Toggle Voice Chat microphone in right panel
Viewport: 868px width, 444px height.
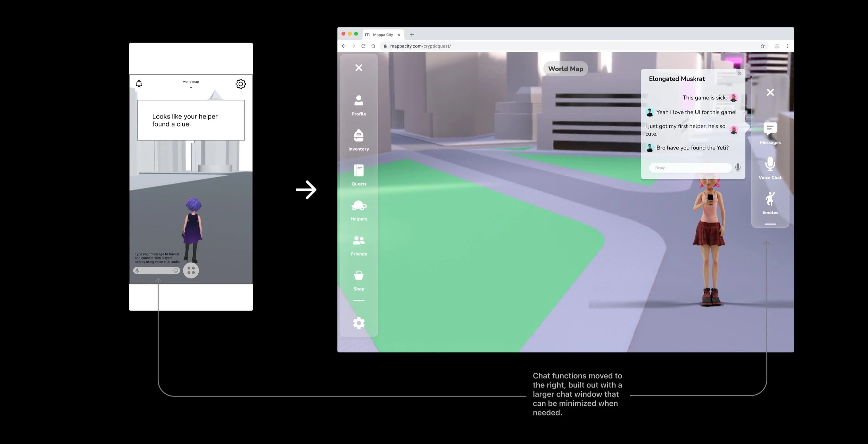tap(770, 164)
